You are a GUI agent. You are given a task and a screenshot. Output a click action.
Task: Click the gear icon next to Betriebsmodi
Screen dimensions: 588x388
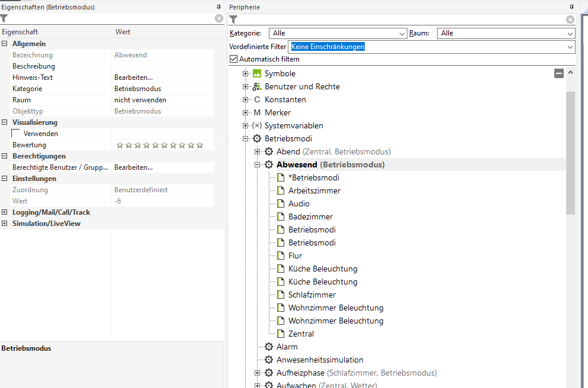257,139
